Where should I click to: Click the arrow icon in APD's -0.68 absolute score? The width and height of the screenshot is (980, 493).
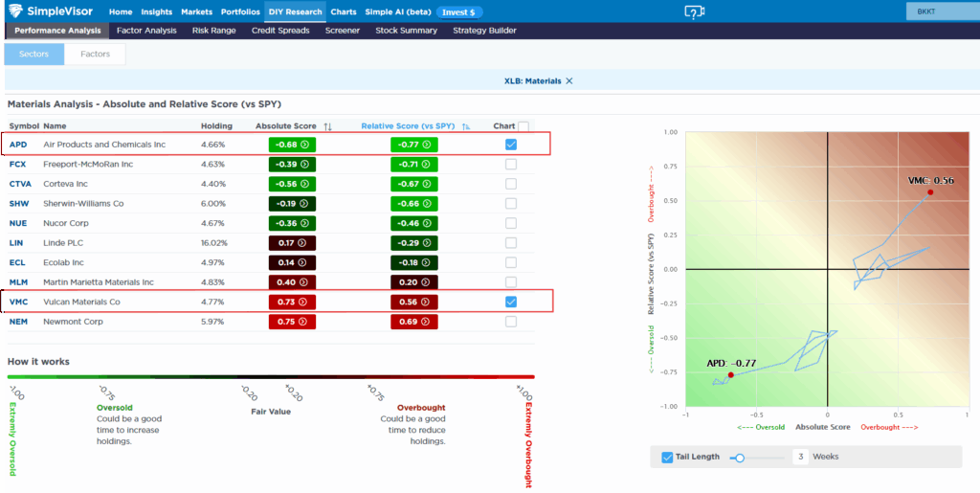305,145
